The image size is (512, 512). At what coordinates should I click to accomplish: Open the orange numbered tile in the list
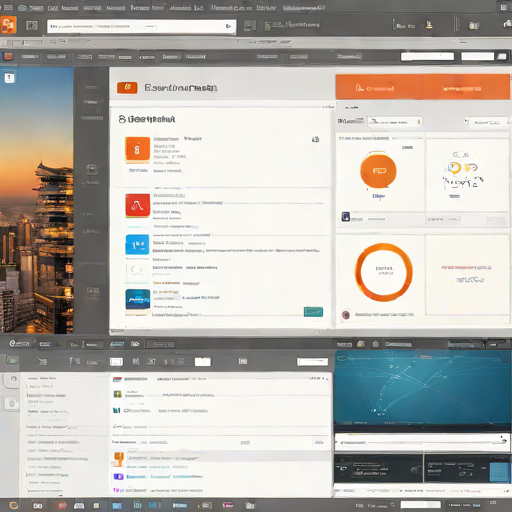(x=137, y=150)
